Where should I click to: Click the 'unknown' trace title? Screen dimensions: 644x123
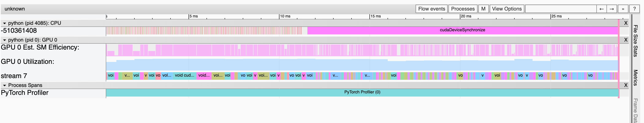click(15, 9)
